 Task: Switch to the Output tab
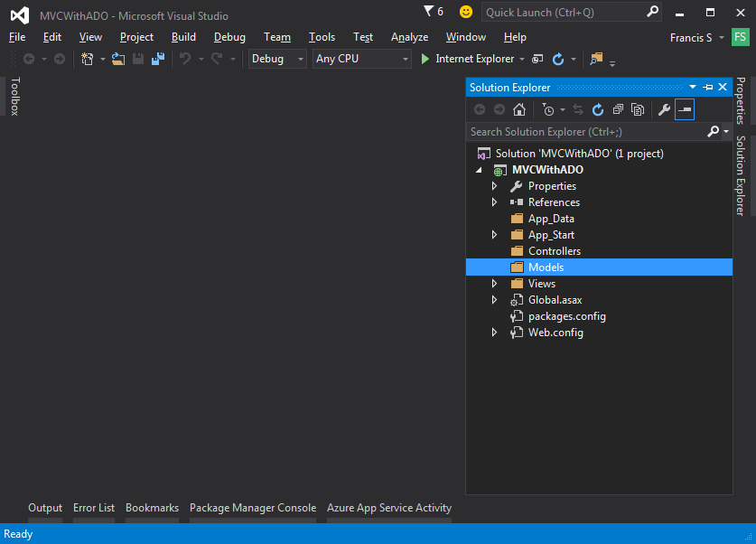[45, 508]
